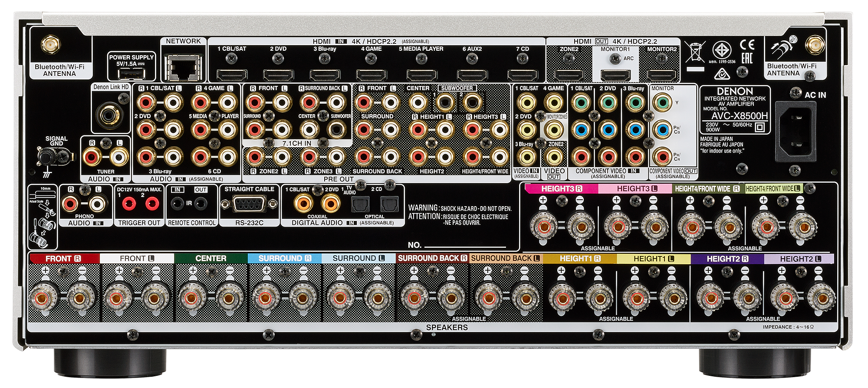This screenshot has width=868, height=388.
Task: Select the OPTICAL 1 TV AUDIO input
Action: [360, 204]
